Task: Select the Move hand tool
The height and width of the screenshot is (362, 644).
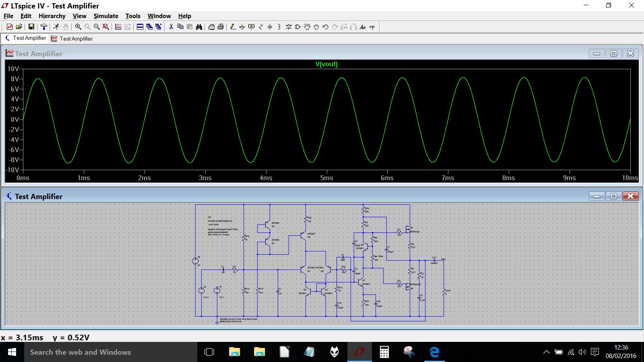Action: [307, 27]
